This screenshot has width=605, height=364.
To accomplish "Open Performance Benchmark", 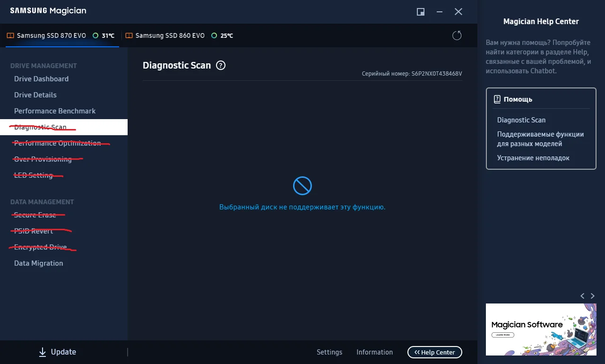I will pos(55,111).
